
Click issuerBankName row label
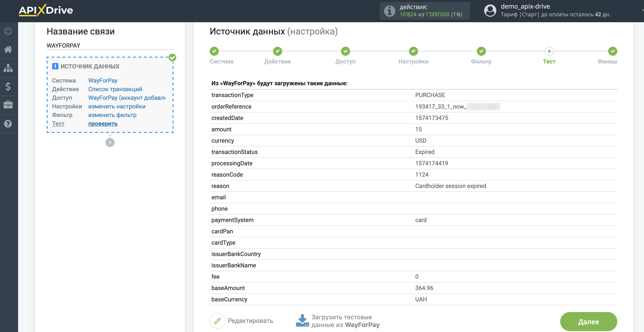pyautogui.click(x=233, y=265)
